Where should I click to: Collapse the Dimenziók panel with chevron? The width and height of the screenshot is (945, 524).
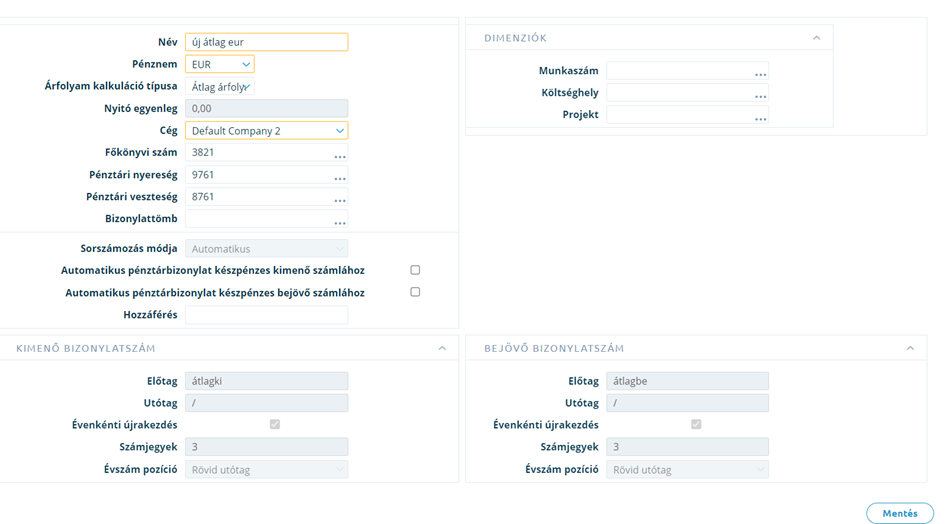(817, 38)
